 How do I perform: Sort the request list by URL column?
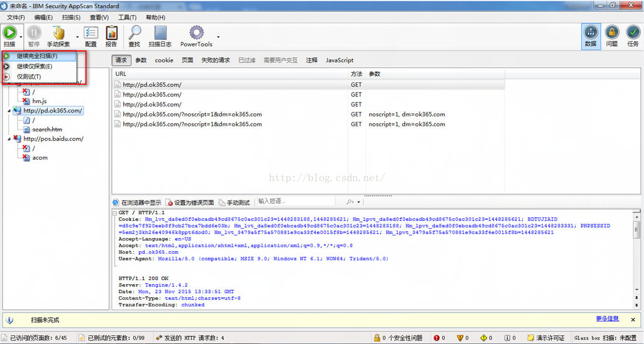click(230, 74)
